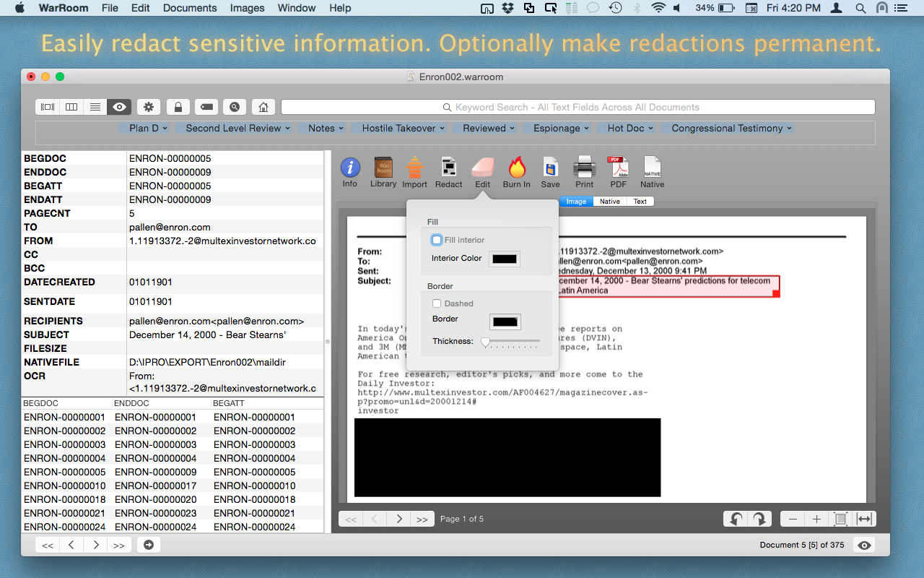Open the Reviewed tag dropdown
The image size is (924, 578).
(x=489, y=128)
